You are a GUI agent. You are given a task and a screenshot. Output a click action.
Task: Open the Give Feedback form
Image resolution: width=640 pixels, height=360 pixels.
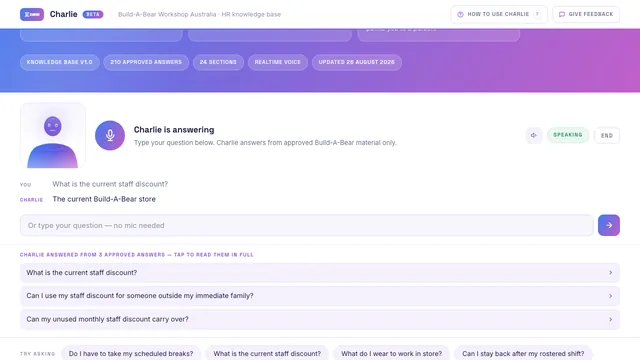[x=586, y=14]
